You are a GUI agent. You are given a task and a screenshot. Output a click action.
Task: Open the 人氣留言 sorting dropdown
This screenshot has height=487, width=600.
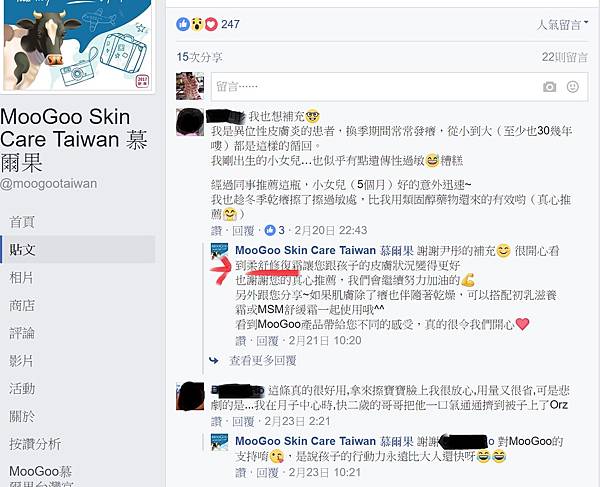(562, 25)
